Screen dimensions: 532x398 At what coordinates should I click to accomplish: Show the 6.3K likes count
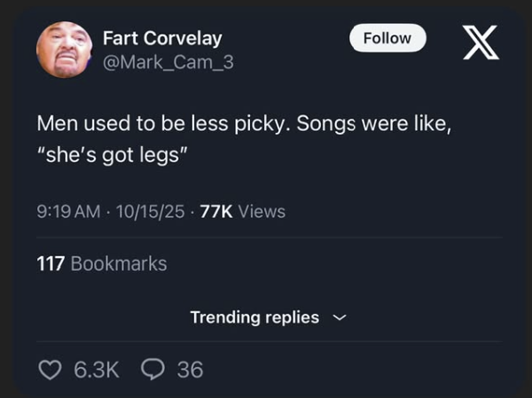pos(96,369)
